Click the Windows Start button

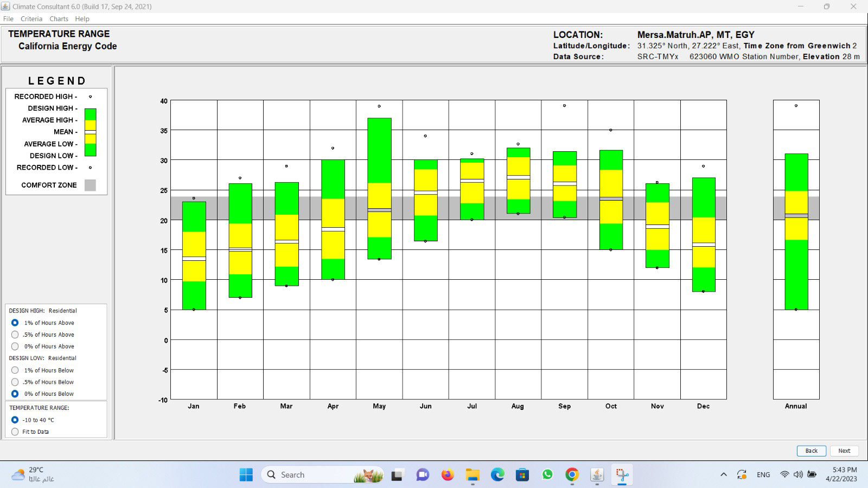[246, 475]
